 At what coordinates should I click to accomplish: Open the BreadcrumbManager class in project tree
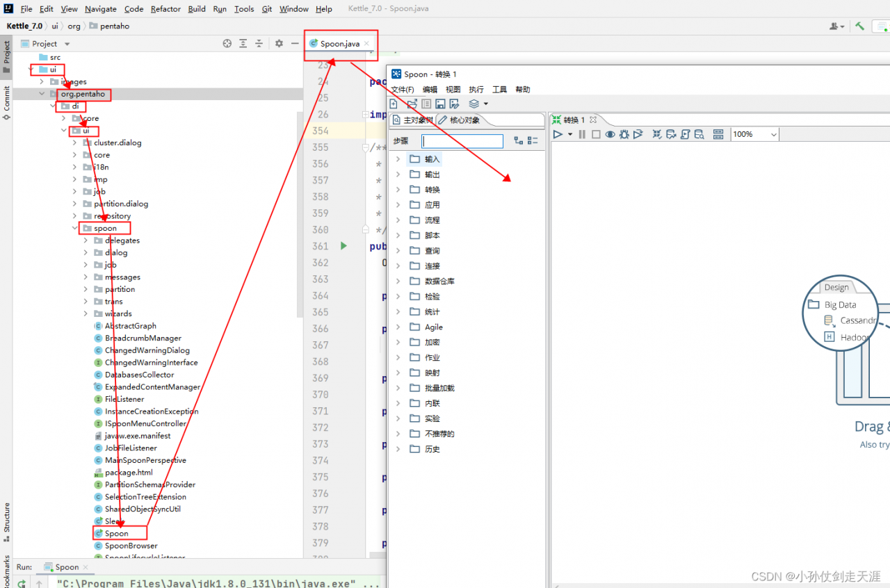138,338
